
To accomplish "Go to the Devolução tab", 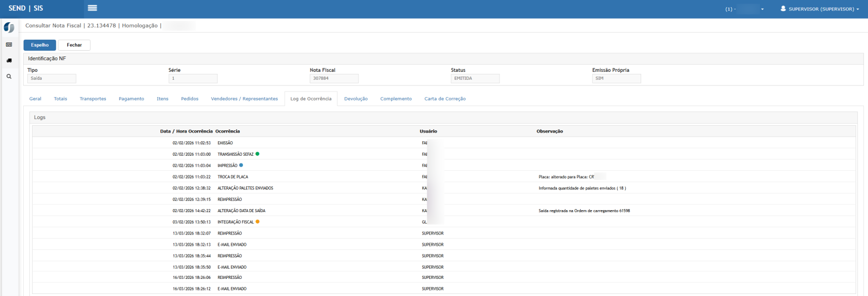I will click(x=356, y=99).
